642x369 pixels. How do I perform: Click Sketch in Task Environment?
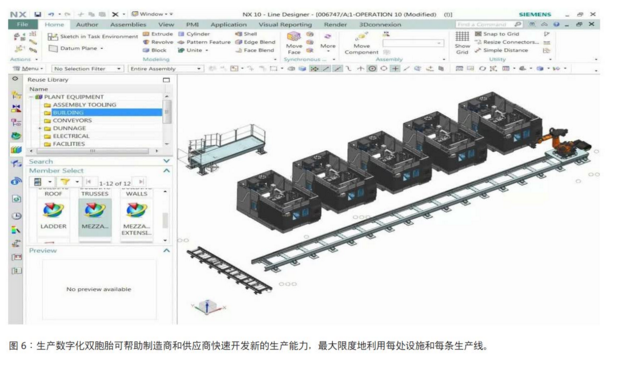(x=93, y=36)
